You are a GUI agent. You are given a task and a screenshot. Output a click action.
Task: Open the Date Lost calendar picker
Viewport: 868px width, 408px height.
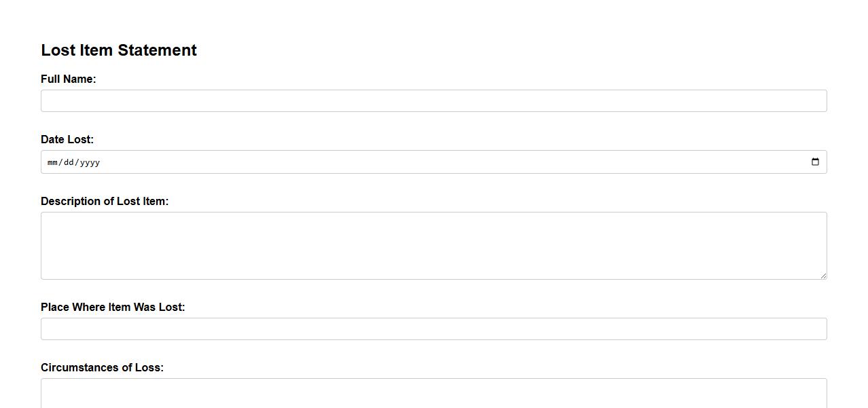pyautogui.click(x=815, y=162)
